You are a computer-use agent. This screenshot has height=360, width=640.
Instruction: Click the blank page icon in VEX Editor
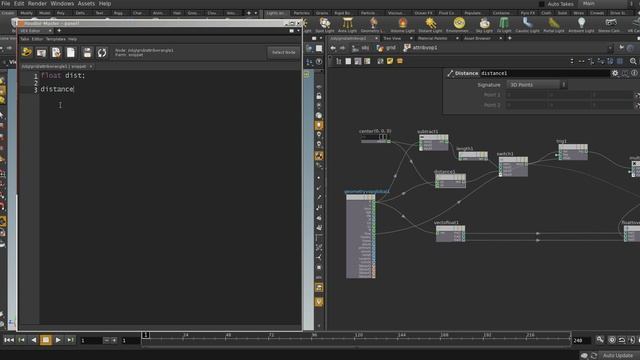pyautogui.click(x=71, y=52)
